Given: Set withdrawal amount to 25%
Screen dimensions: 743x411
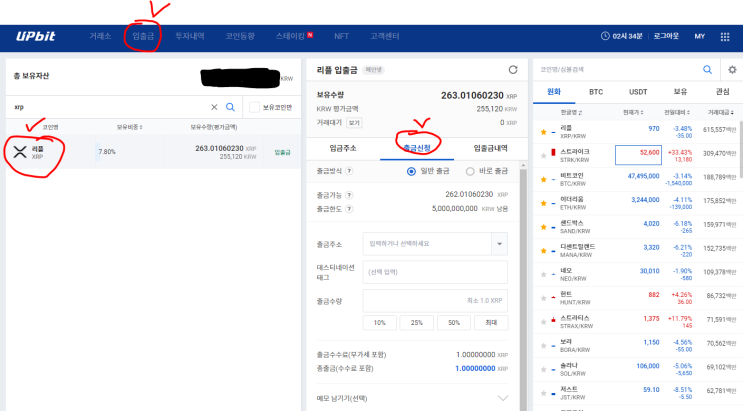Looking at the screenshot, I should (x=417, y=322).
